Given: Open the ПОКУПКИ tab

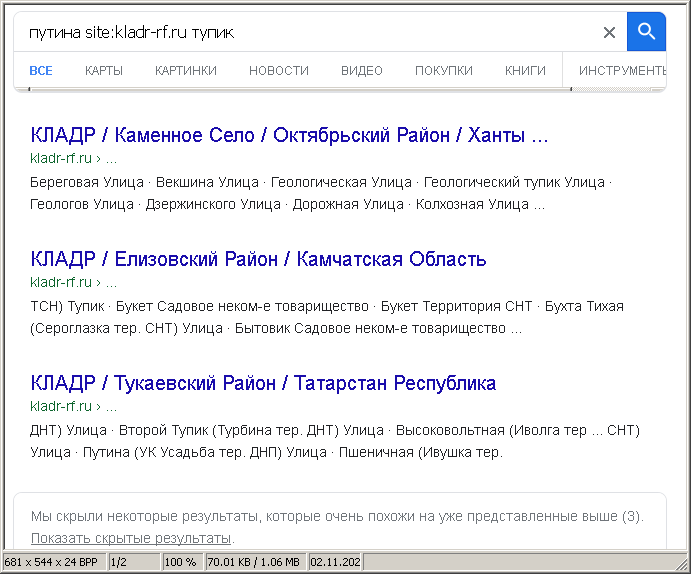Looking at the screenshot, I should [444, 70].
